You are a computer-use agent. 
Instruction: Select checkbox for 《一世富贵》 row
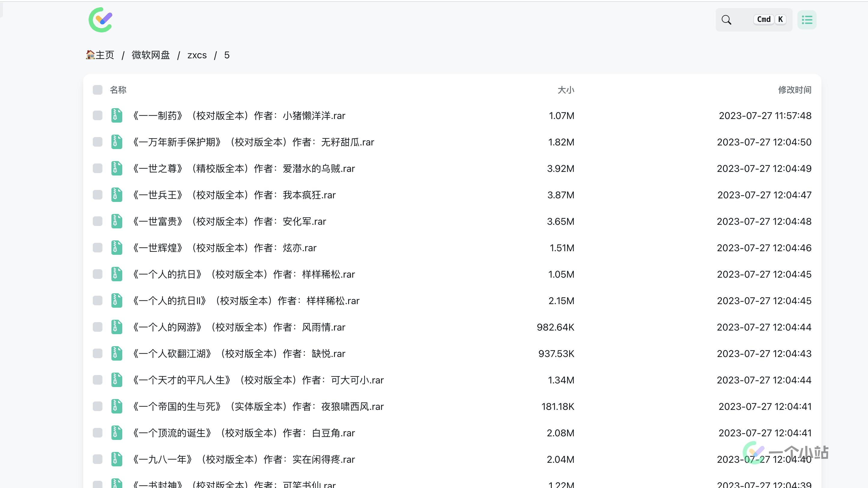tap(97, 221)
